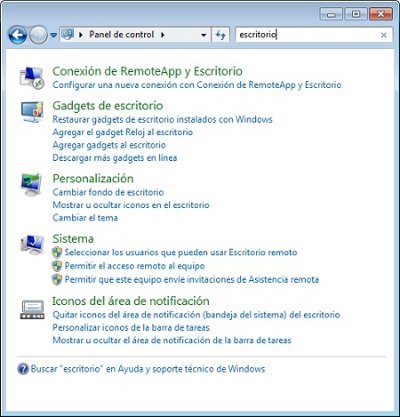Open the address bar history dropdown
400x417 pixels.
[x=204, y=35]
